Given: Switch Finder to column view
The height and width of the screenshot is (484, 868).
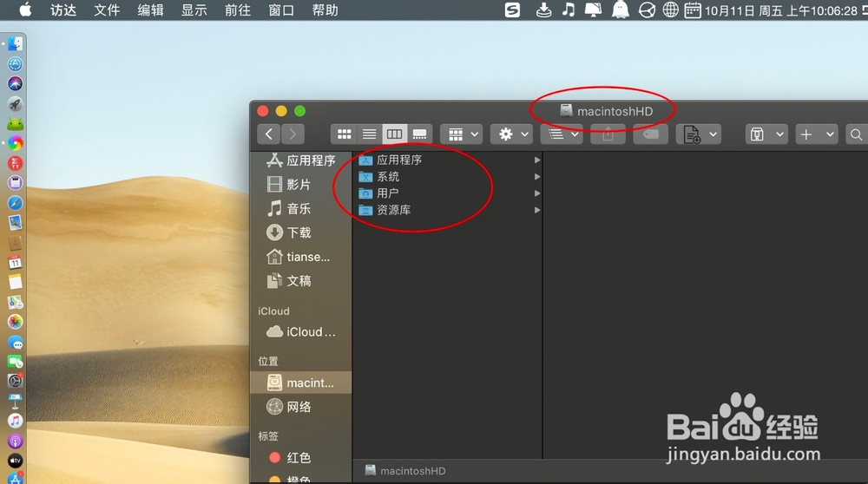Looking at the screenshot, I should tap(395, 134).
